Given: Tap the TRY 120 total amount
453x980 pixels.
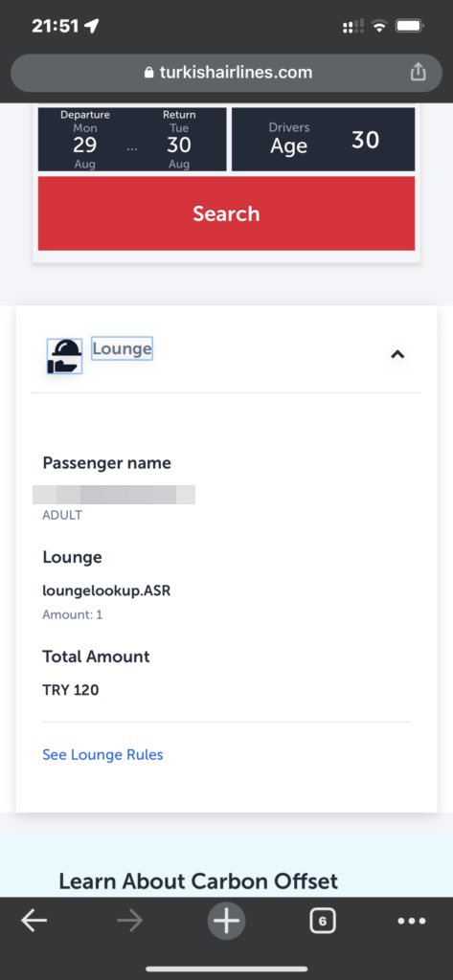Looking at the screenshot, I should [71, 690].
